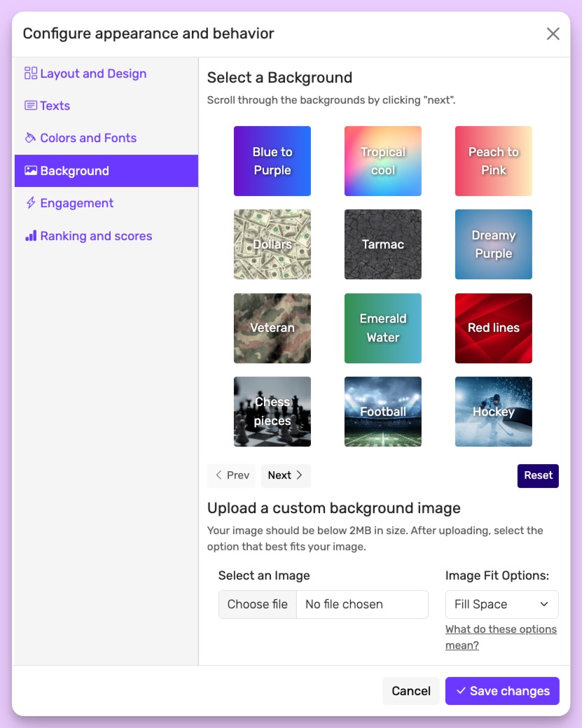The height and width of the screenshot is (728, 582).
Task: Save changes to appearance settings
Action: pyautogui.click(x=502, y=691)
